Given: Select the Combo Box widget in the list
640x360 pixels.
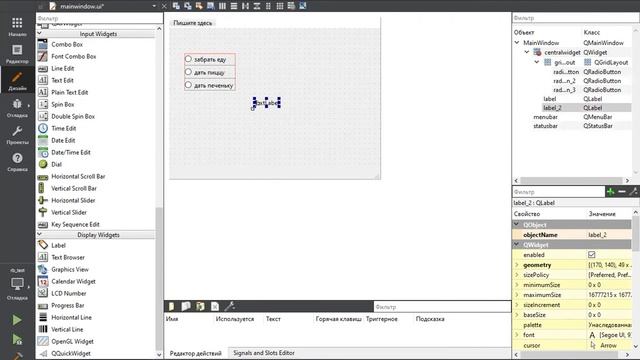Looking at the screenshot, I should tap(67, 44).
